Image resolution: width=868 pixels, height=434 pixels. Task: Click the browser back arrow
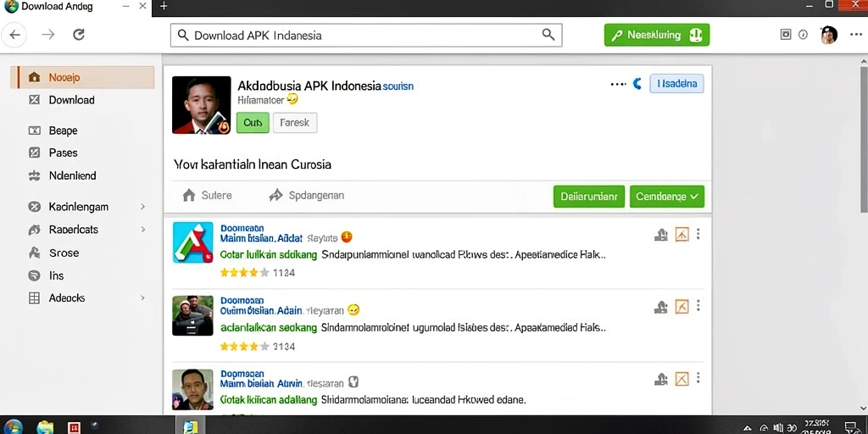[15, 35]
